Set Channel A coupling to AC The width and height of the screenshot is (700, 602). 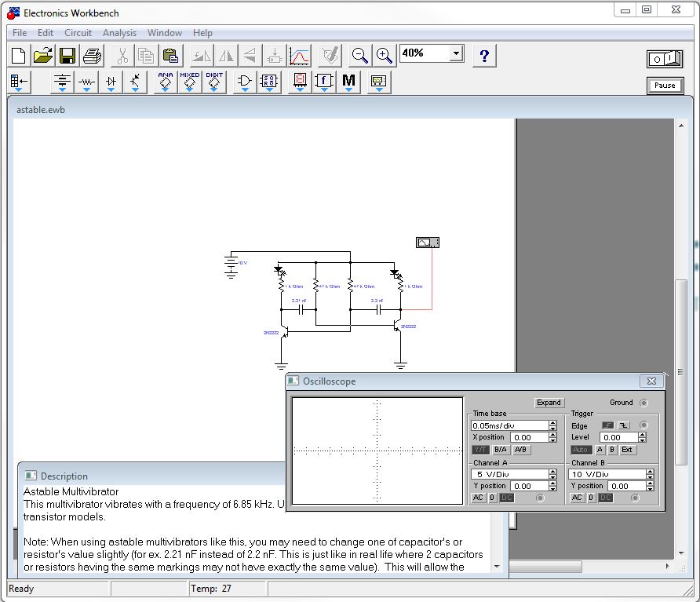(478, 498)
